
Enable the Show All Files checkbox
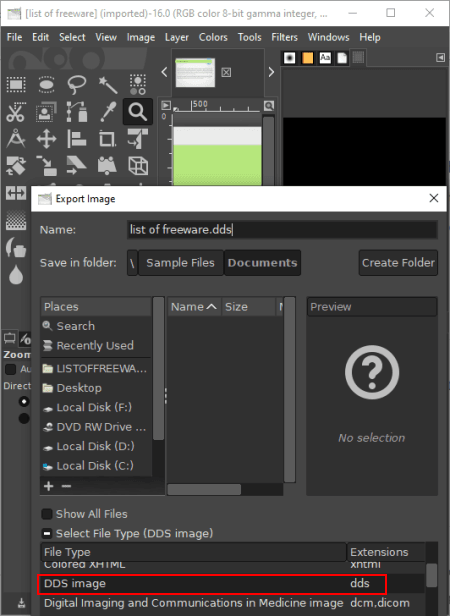click(x=47, y=514)
